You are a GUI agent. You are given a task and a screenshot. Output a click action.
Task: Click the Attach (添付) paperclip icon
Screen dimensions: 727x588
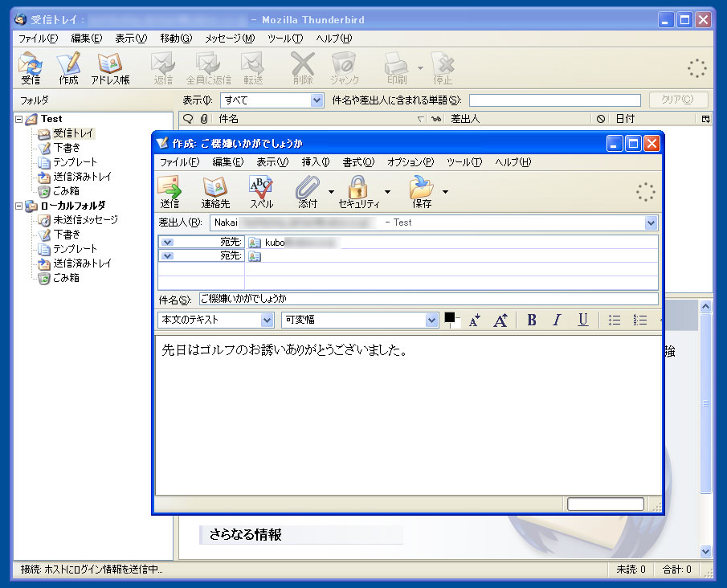(308, 191)
